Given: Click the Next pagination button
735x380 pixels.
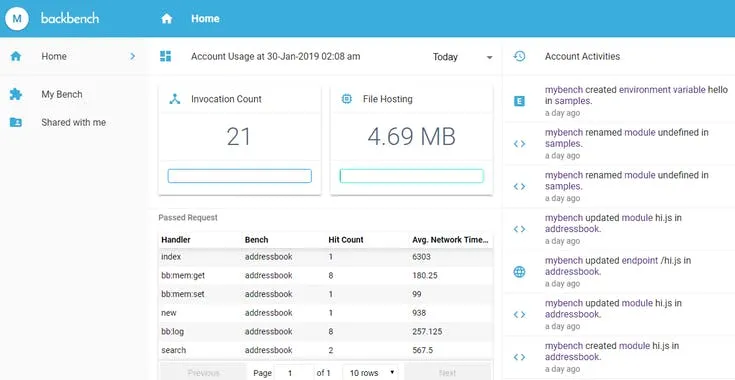Looking at the screenshot, I should point(447,373).
